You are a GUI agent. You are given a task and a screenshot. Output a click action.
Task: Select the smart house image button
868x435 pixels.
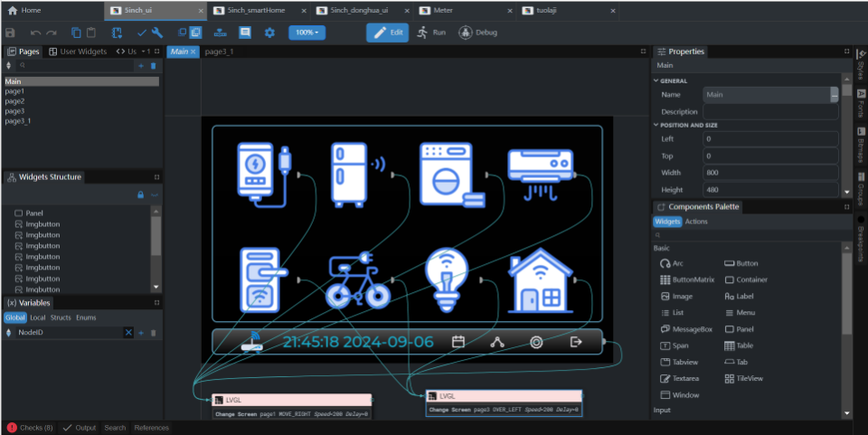tap(541, 280)
